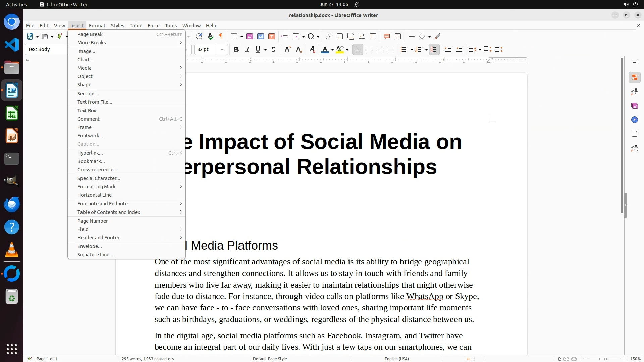The image size is (644, 362).
Task: Click the Clear Direct Formatting icon
Action: pos(312,50)
